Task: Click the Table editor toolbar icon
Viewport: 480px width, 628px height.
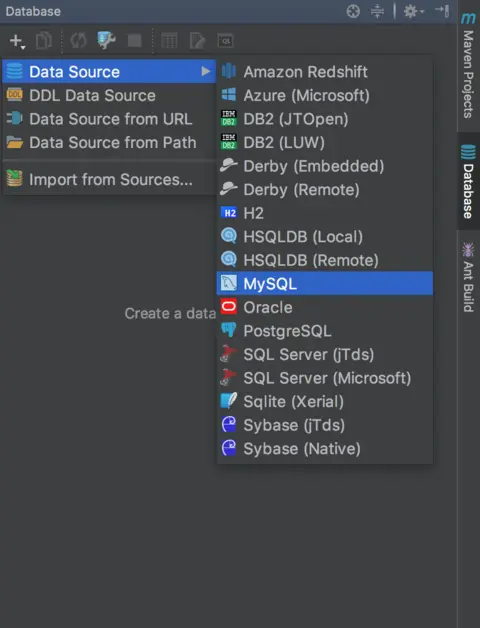Action: tap(169, 41)
